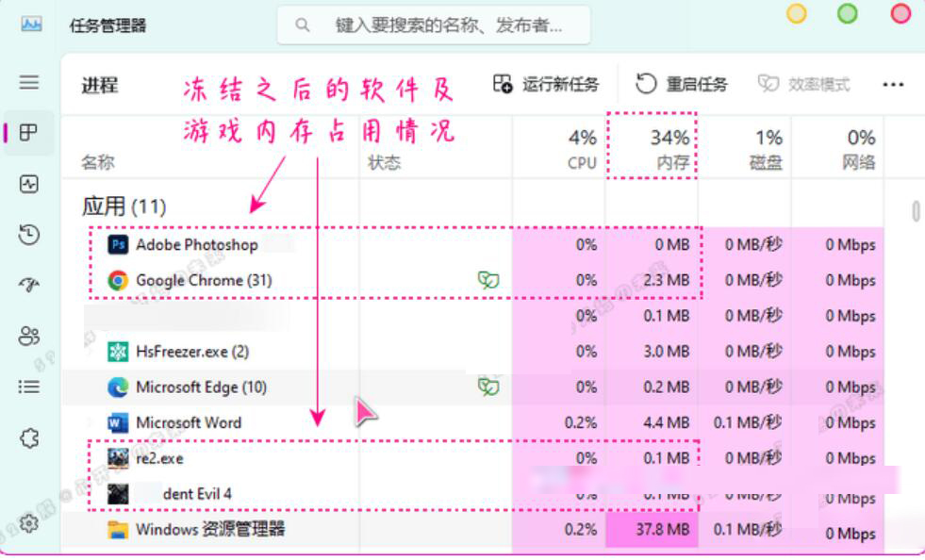This screenshot has height=560, width=925.
Task: Open the hamburger navigation menu
Action: 29,83
